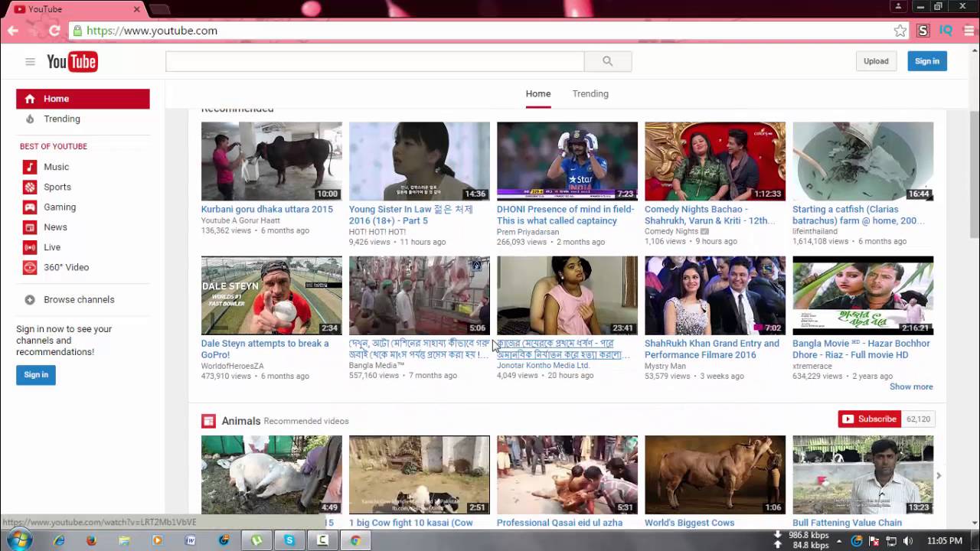The height and width of the screenshot is (551, 980).
Task: Click the Animals channel icon
Action: pyautogui.click(x=208, y=421)
